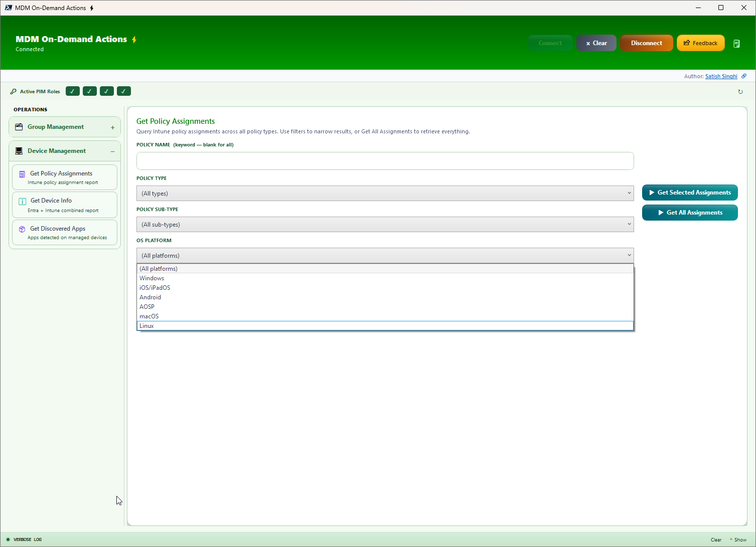
Task: Click the Get All Assignments button
Action: 690,212
